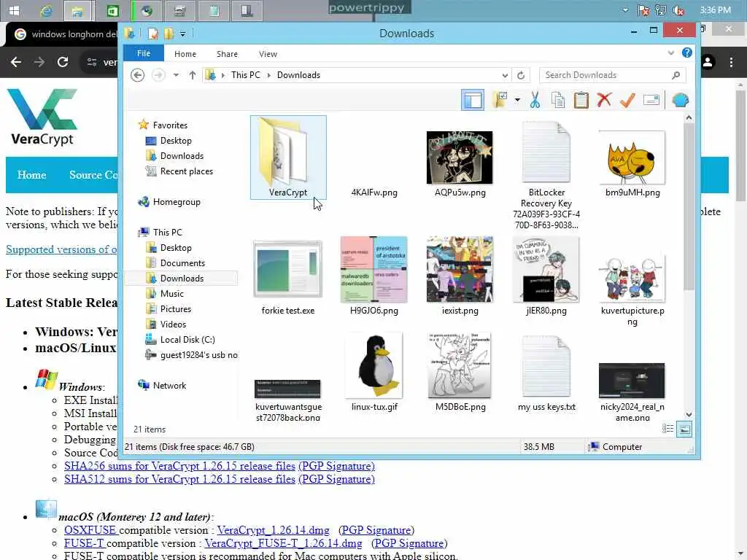Viewport: 747px width, 560px height.
Task: Open Customize Quick Access Toolbar dropdown
Action: (182, 34)
